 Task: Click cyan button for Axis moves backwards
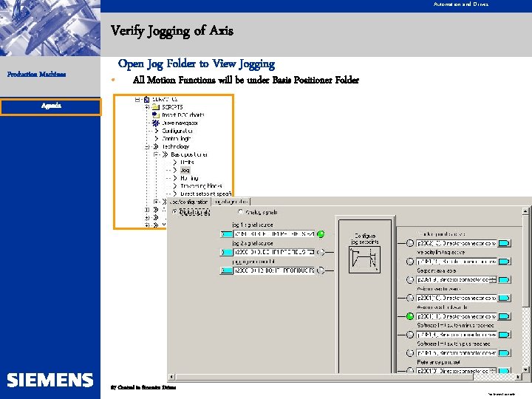[504, 316]
